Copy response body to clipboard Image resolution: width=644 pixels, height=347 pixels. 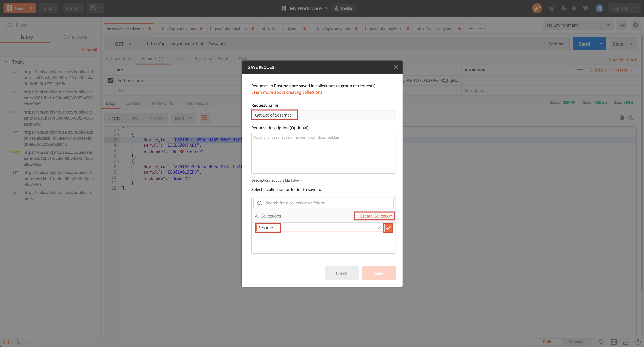pos(622,118)
